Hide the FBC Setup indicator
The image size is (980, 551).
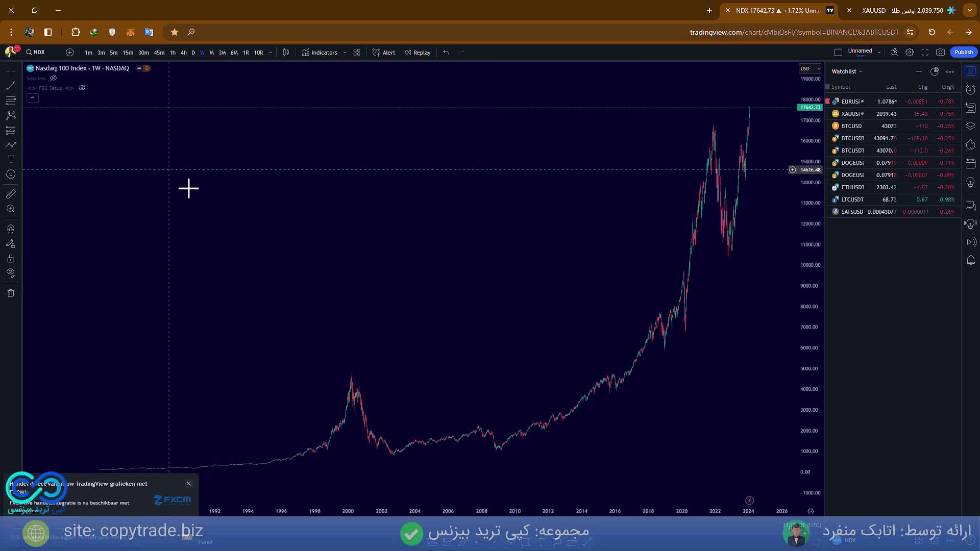coord(82,88)
